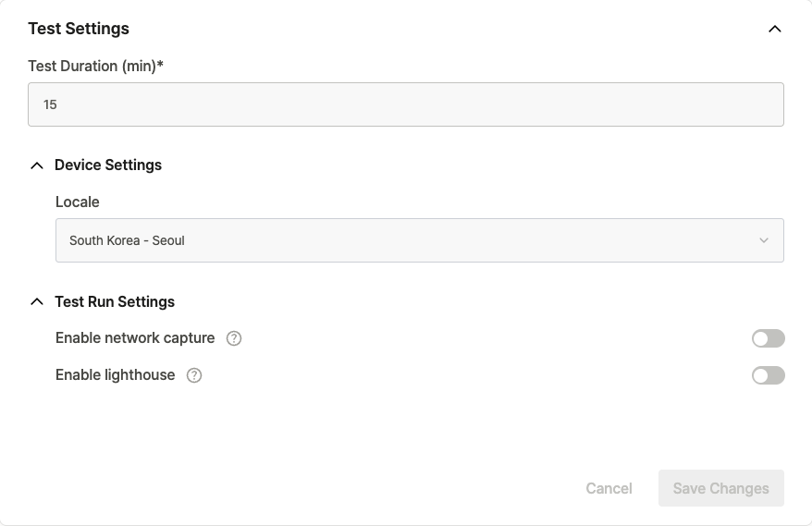Click the Test Settings title
Screen dimensions: 812x526
[79, 29]
